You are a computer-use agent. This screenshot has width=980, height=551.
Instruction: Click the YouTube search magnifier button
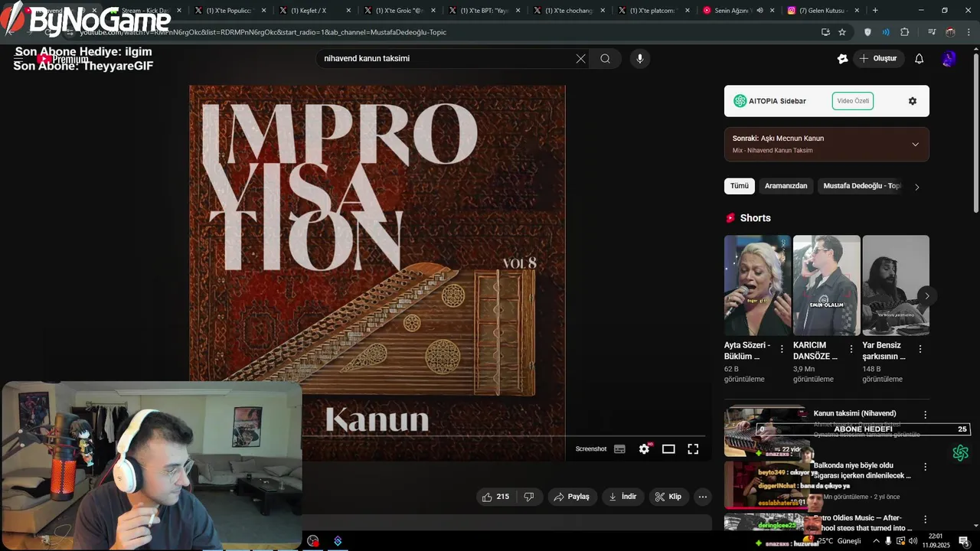[x=606, y=59]
